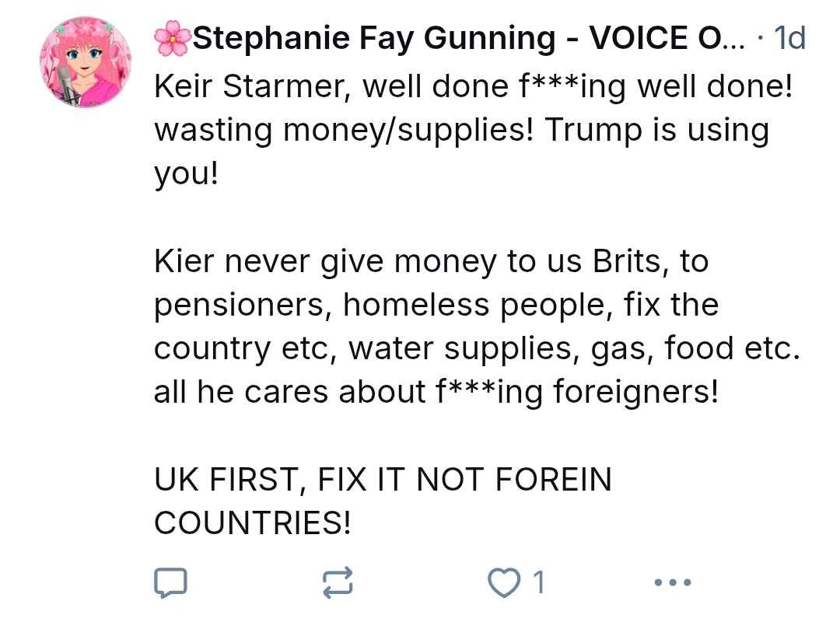Click the line beginning with "pensioners, homeless people"

[436, 305]
